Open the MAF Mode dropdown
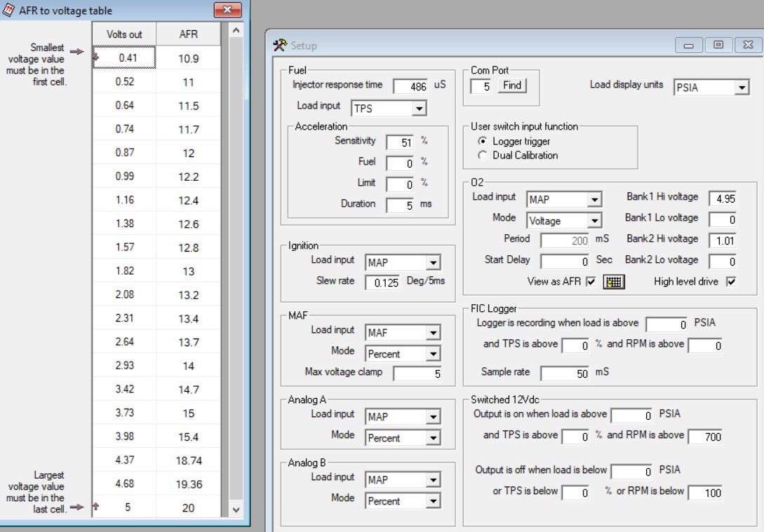Viewport: 764px width, 532px height. tap(433, 354)
